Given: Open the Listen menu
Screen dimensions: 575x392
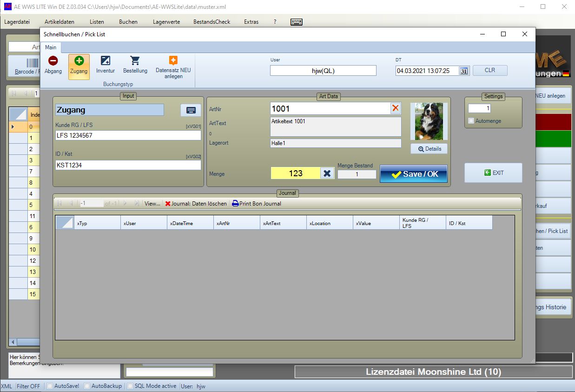Looking at the screenshot, I should coord(97,22).
